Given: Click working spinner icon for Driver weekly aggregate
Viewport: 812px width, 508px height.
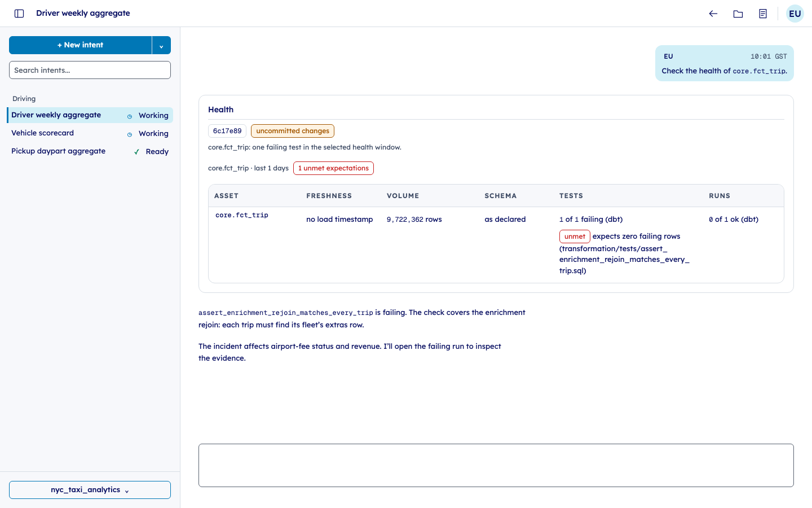Looking at the screenshot, I should [130, 116].
